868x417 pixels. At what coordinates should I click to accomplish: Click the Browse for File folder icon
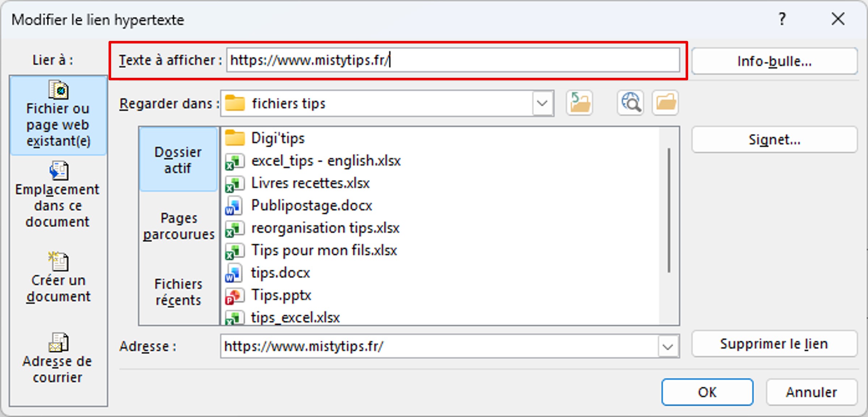(x=666, y=103)
